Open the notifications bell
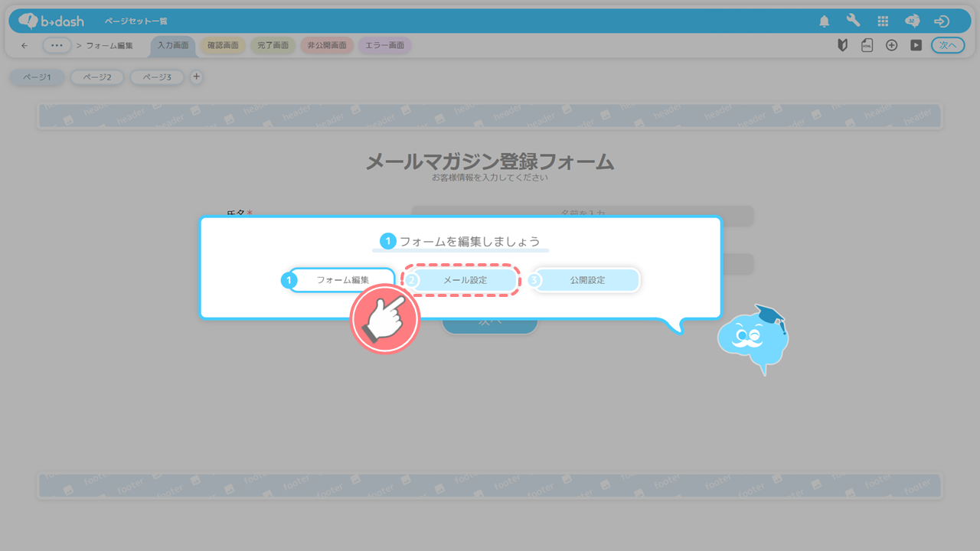The height and width of the screenshot is (551, 980). coord(824,21)
